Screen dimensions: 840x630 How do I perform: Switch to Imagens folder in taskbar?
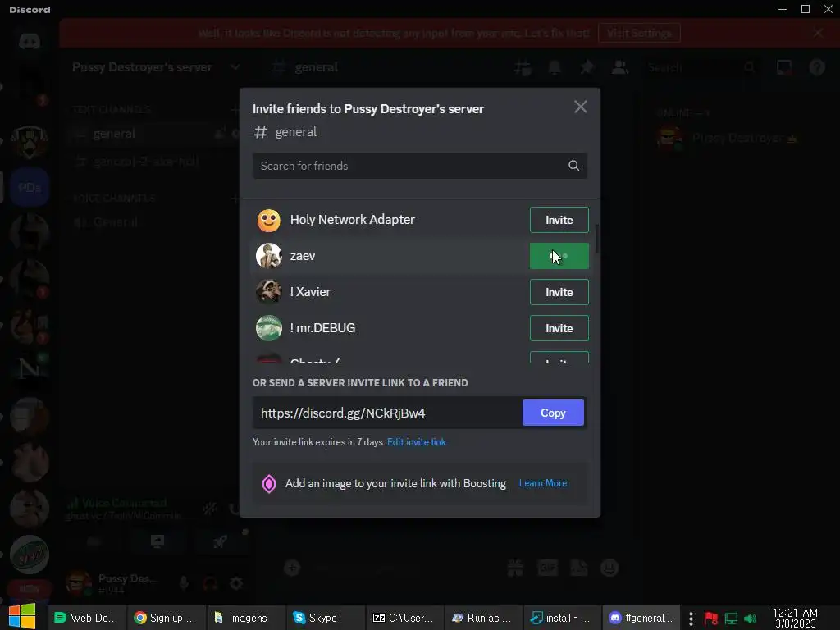245,618
